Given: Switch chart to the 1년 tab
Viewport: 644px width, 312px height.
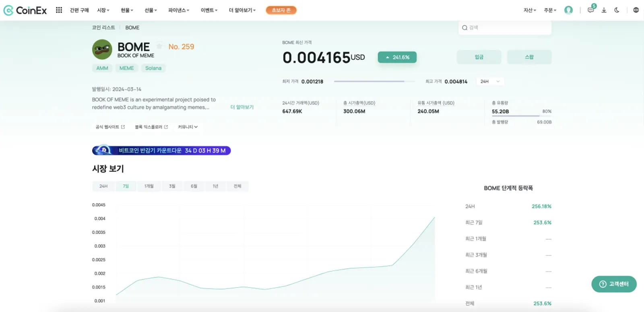Looking at the screenshot, I should coord(215,186).
